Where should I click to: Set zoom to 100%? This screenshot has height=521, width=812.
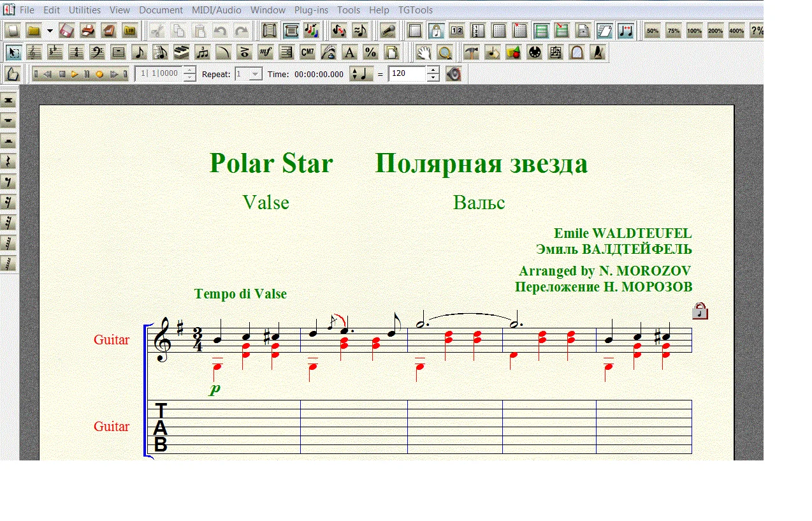click(694, 30)
